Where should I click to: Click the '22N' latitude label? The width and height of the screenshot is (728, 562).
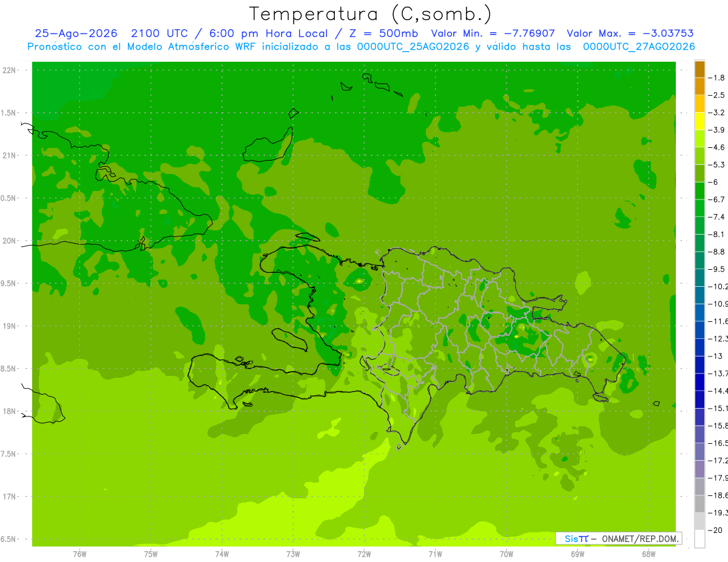tap(10, 70)
